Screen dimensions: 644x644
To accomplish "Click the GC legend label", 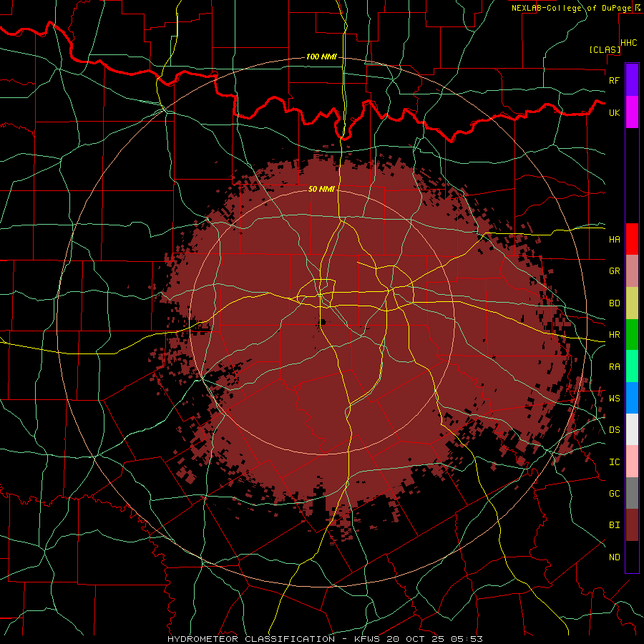I will (614, 494).
